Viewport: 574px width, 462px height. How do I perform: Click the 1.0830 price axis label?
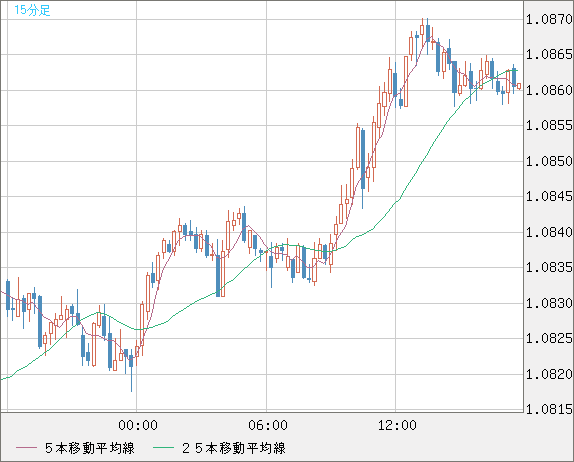(549, 303)
